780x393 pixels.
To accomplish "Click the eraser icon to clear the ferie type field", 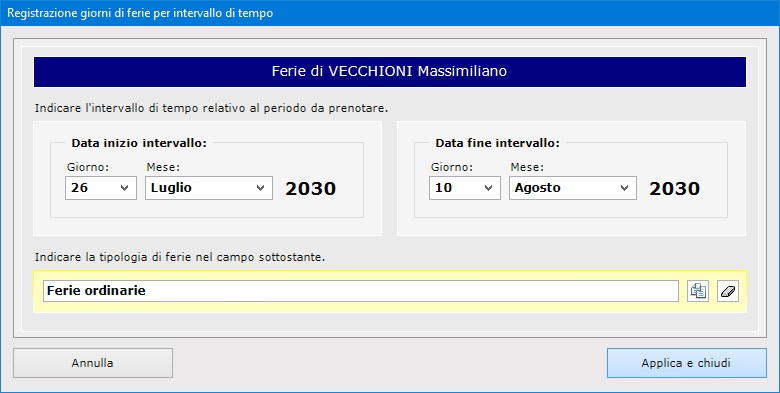I will tap(728, 291).
